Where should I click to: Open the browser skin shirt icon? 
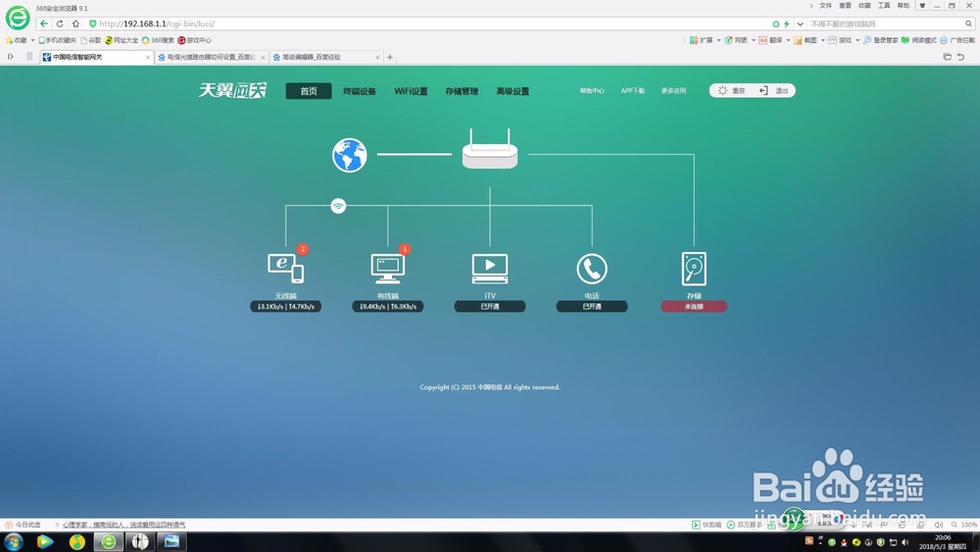[x=922, y=6]
